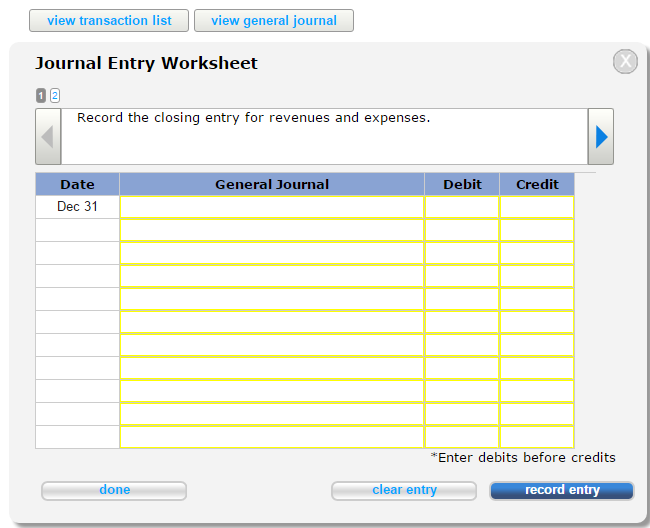Click General Journal field in second row
Screen dimensions: 650x528
(x=272, y=230)
